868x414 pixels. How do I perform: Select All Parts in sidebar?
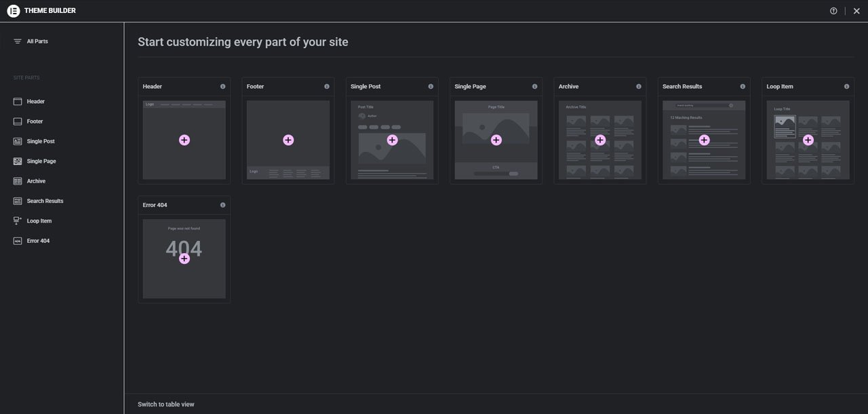[37, 41]
